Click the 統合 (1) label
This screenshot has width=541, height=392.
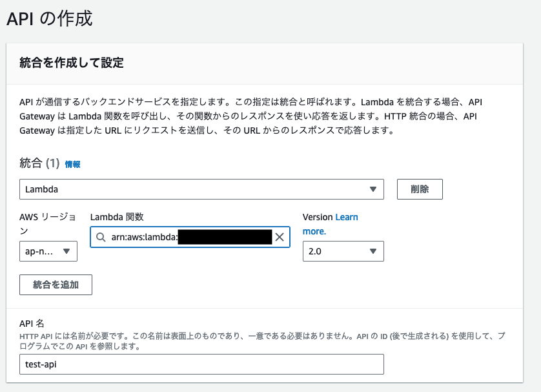39,163
